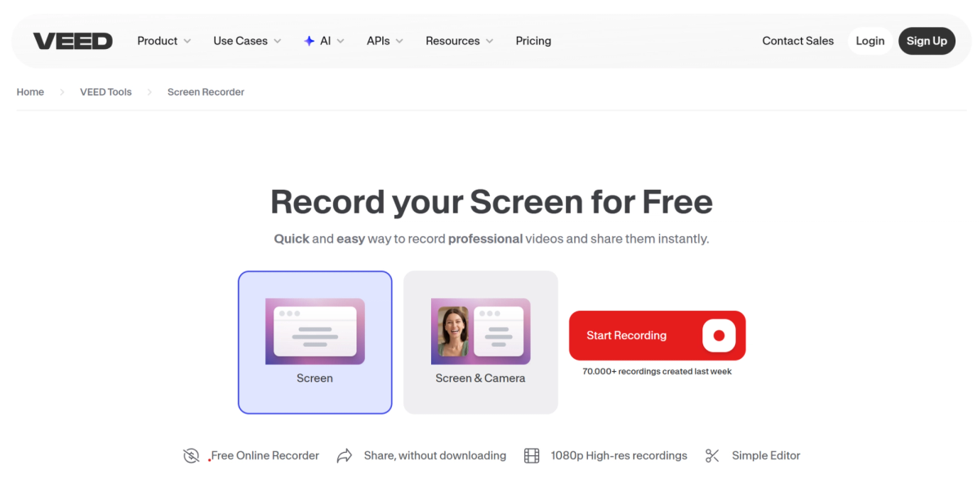This screenshot has height=497, width=980.
Task: Open the APIs dropdown chevron
Action: [399, 41]
